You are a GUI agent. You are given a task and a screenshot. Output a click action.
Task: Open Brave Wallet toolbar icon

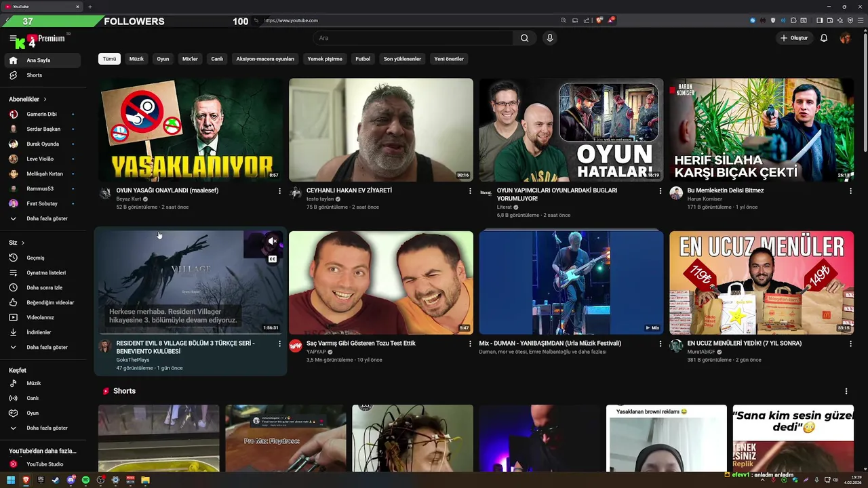830,20
